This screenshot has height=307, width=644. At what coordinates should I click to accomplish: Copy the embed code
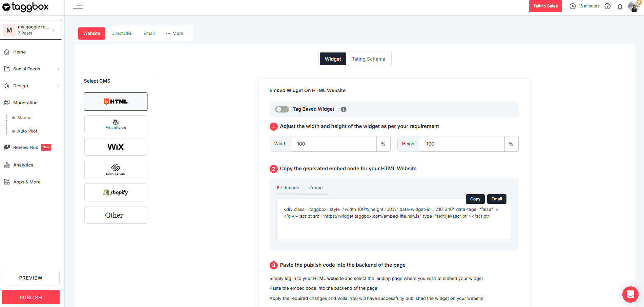[x=475, y=199]
